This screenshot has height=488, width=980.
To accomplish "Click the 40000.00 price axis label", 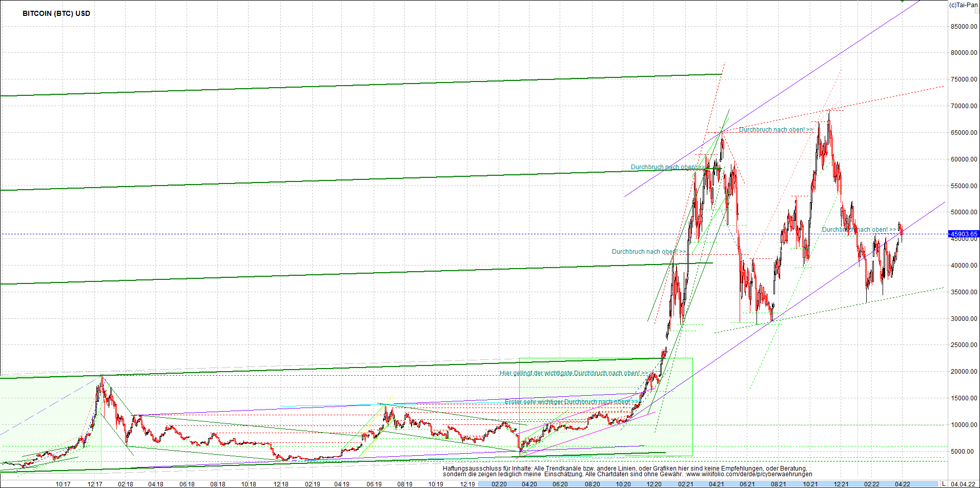I will 964,266.
